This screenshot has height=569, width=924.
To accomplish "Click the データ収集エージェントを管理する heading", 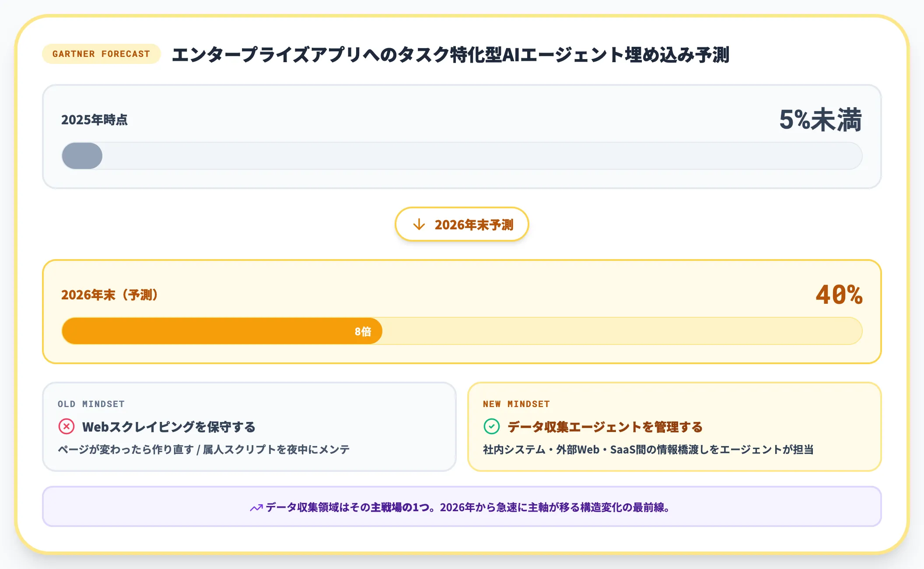I will pos(605,427).
